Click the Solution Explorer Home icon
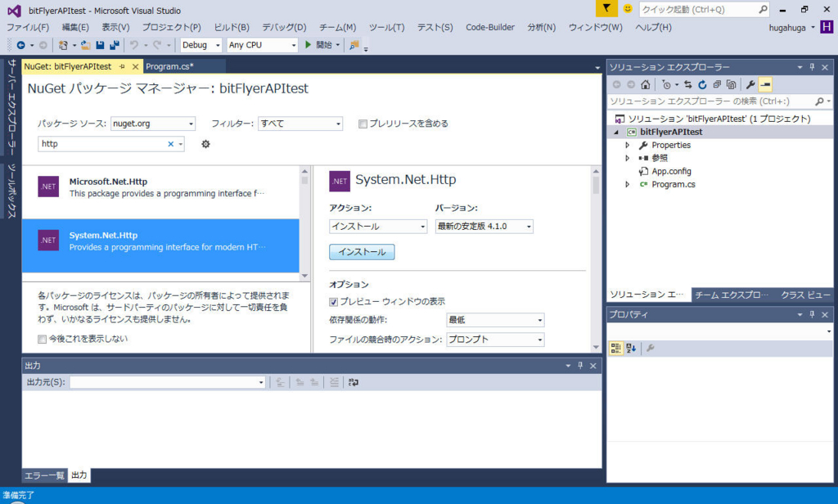This screenshot has height=504, width=838. pos(646,84)
